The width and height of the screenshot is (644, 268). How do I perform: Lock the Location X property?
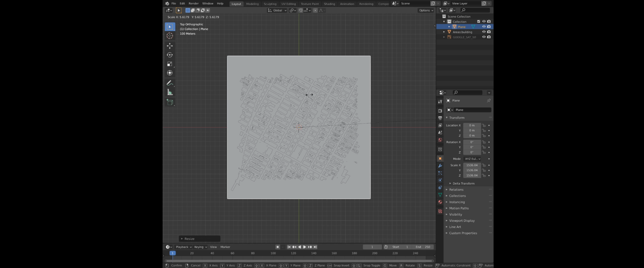click(484, 125)
